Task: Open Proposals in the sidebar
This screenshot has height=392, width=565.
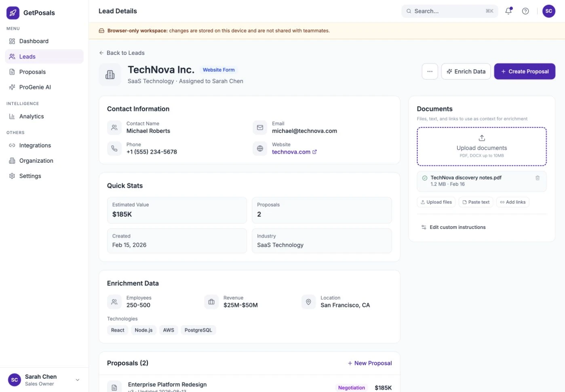Action: pos(44,72)
